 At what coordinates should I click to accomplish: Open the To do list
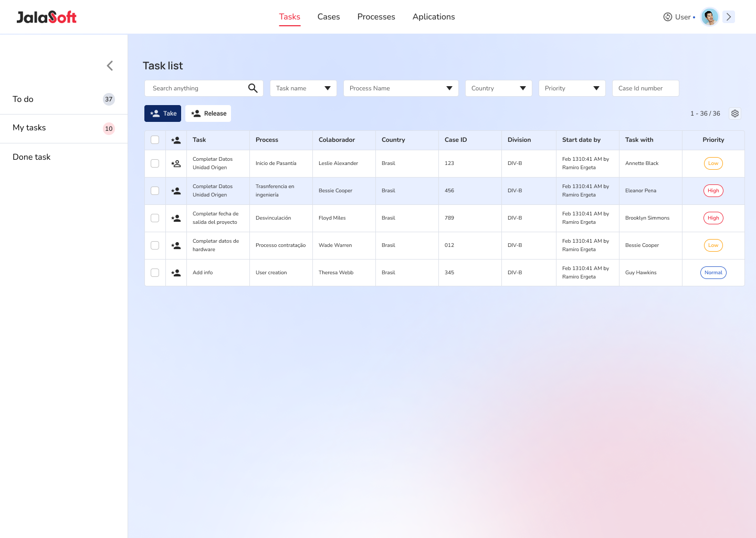coord(64,99)
